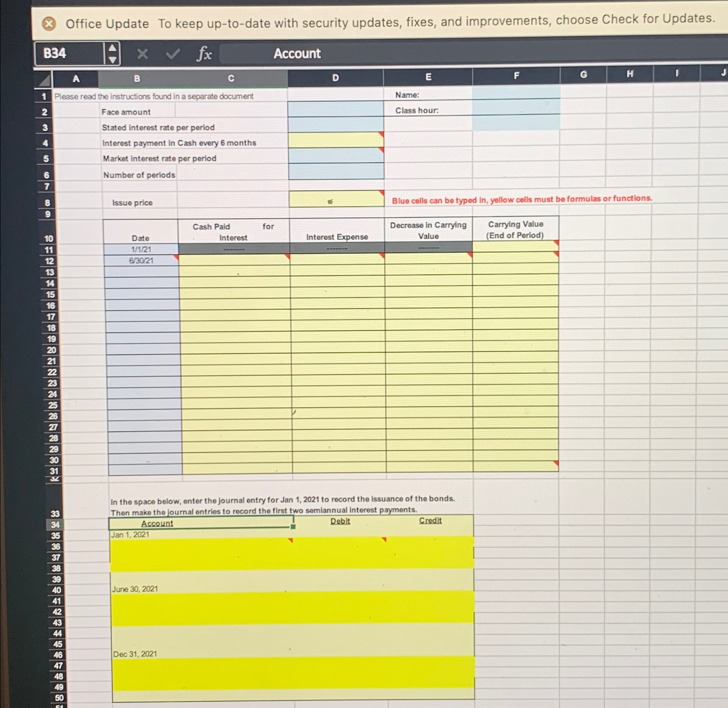Click the blue cell next to Name:
The width and height of the screenshot is (728, 708).
coord(516,95)
